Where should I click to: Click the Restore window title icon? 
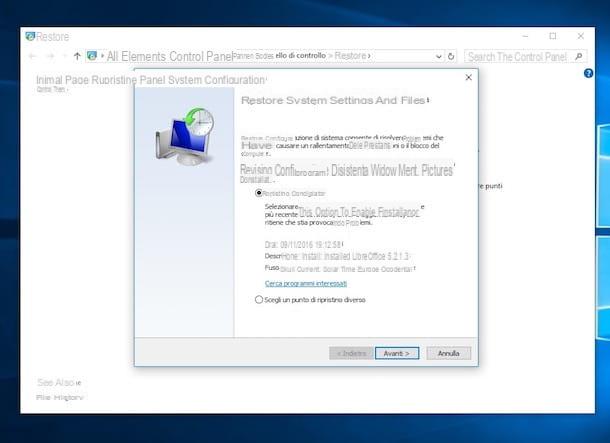30,37
